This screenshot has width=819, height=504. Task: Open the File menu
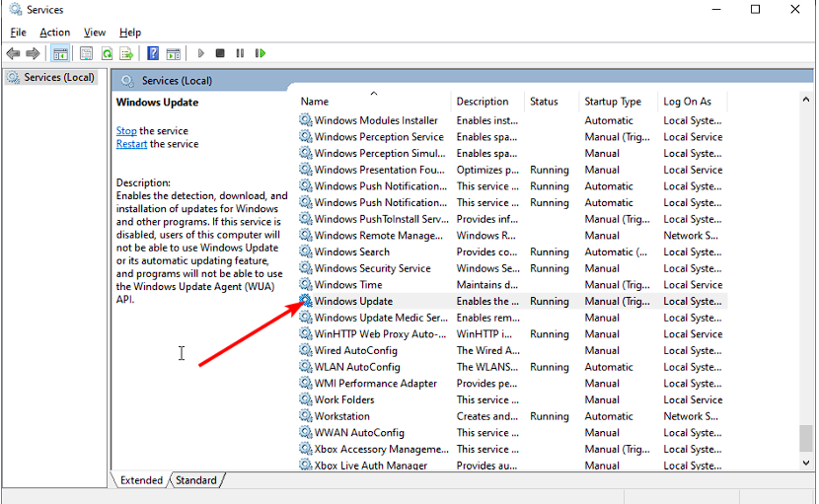(19, 33)
